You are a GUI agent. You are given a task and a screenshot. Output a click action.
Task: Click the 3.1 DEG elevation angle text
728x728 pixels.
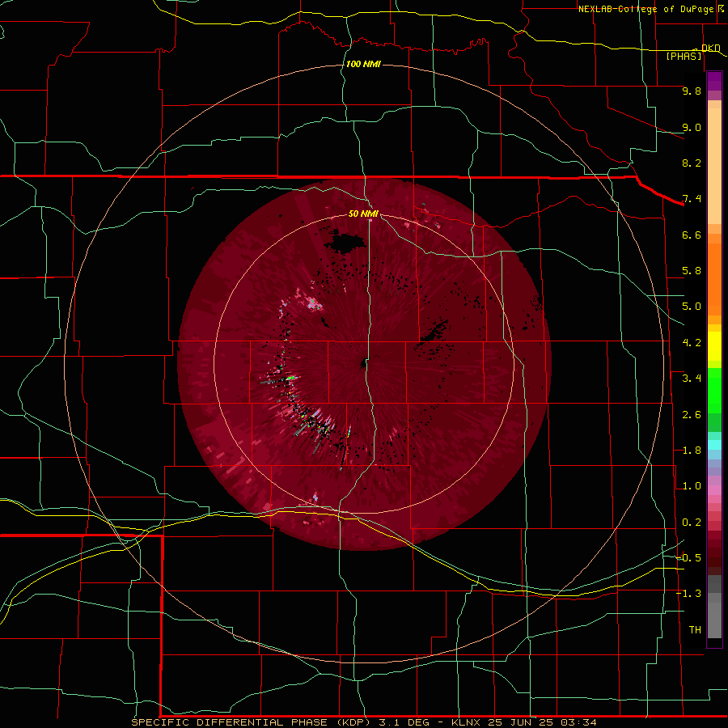(x=403, y=722)
